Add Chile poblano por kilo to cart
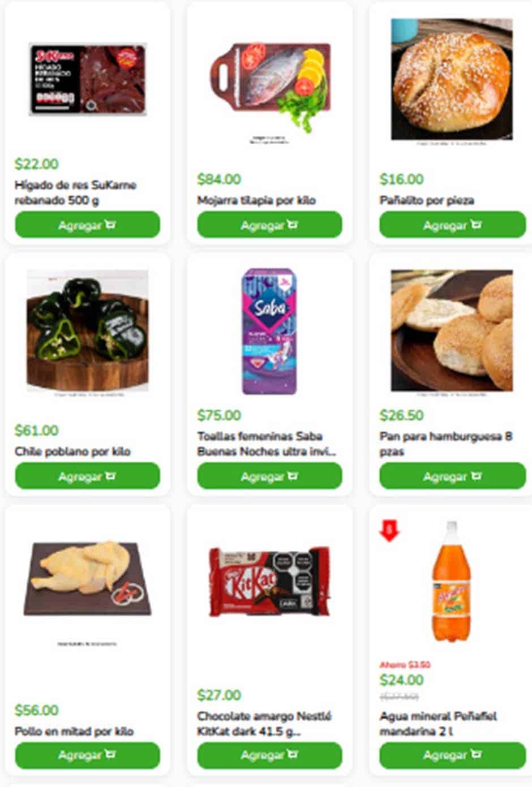This screenshot has width=532, height=787. [x=87, y=476]
